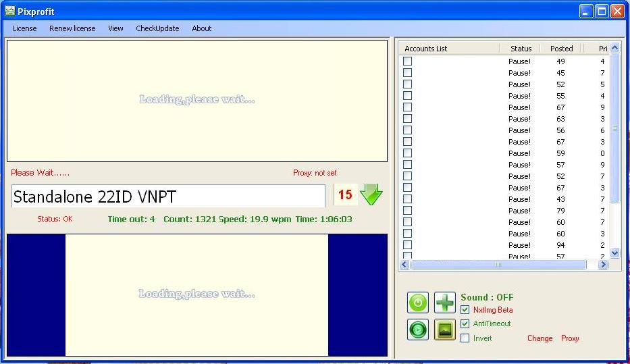Open the About menu
The image size is (630, 364).
(x=202, y=28)
